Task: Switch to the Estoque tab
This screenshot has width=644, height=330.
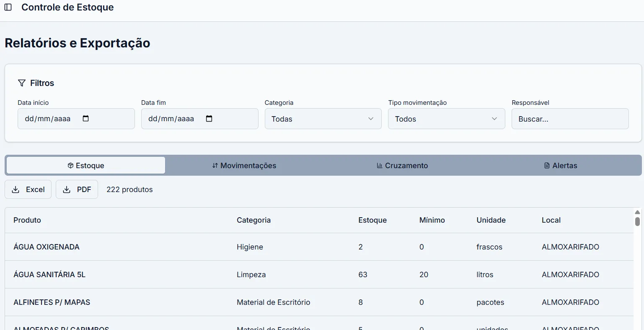Action: [x=86, y=166]
